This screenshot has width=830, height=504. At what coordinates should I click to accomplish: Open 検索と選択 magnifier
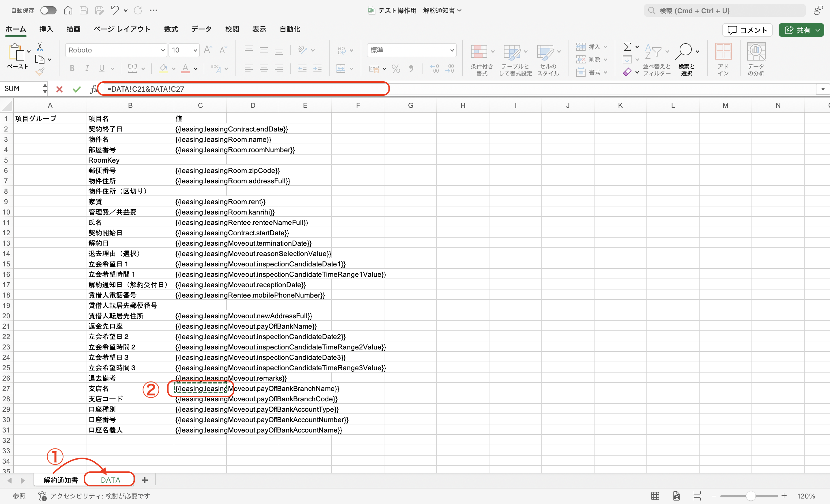(x=687, y=59)
